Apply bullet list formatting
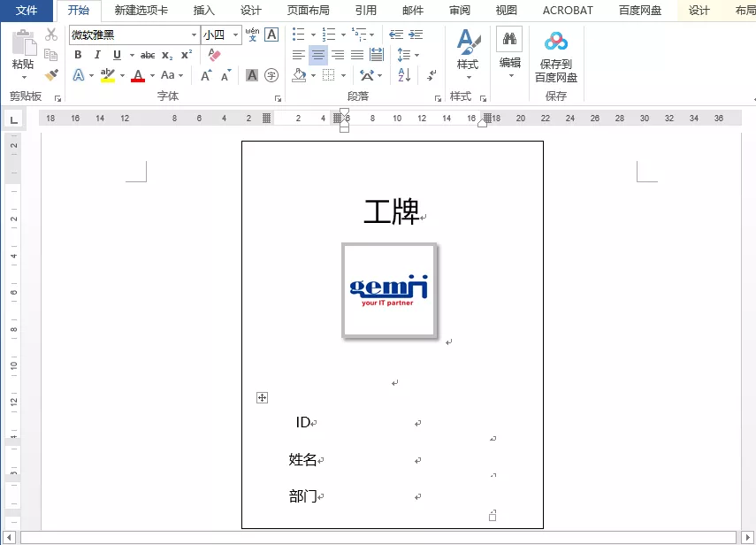 [299, 35]
